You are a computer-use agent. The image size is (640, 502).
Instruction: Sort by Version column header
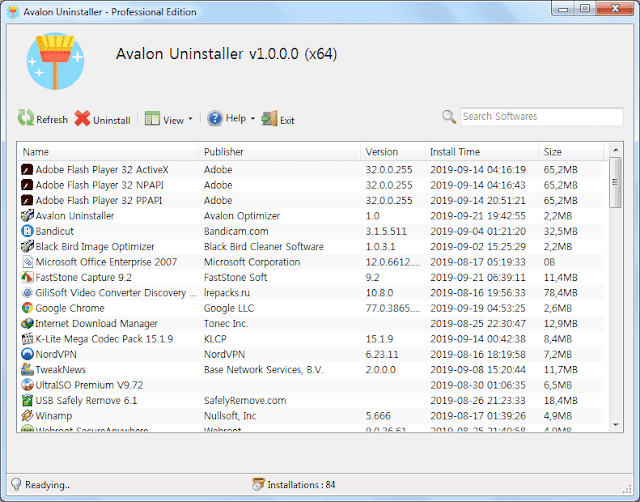(x=393, y=152)
